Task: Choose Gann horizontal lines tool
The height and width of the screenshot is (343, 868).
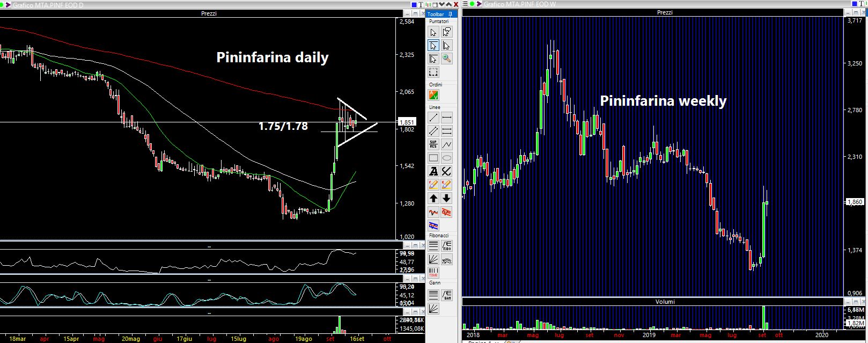Action: pos(433,295)
